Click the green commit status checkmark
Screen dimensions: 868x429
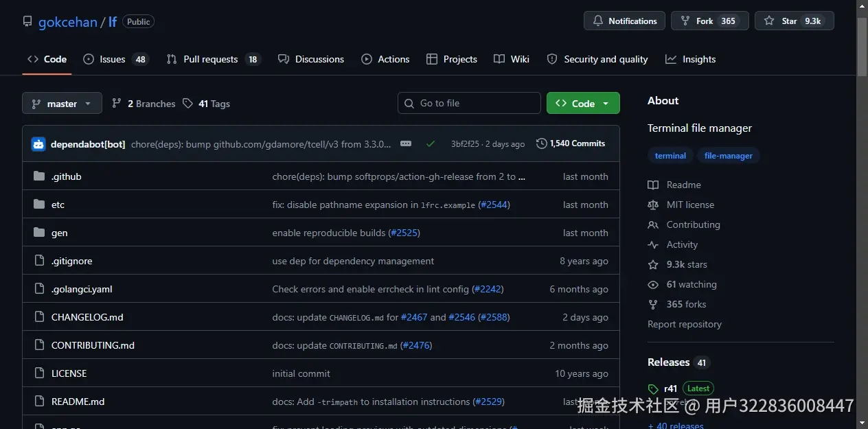[x=431, y=143]
